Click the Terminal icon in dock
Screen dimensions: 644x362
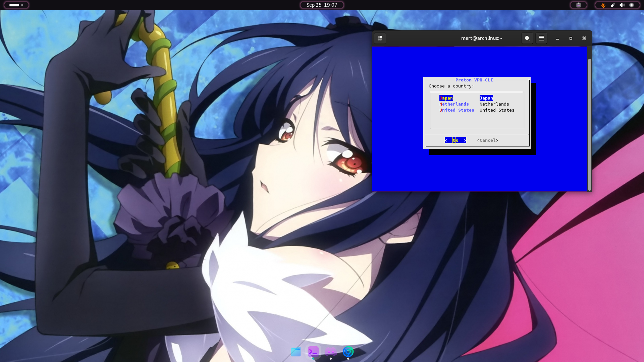tap(313, 352)
